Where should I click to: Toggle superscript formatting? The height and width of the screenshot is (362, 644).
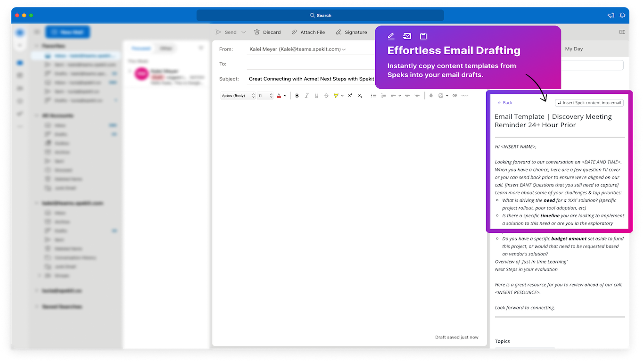coord(350,96)
